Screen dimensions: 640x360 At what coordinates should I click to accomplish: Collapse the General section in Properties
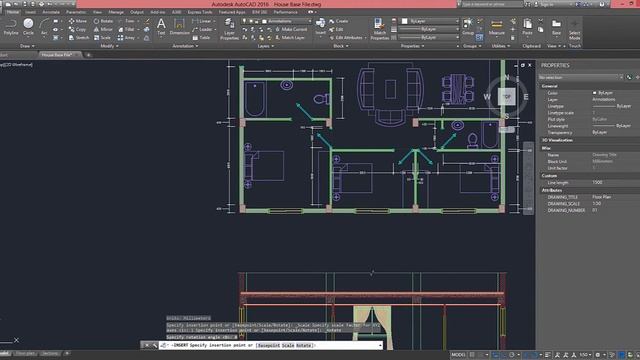549,86
